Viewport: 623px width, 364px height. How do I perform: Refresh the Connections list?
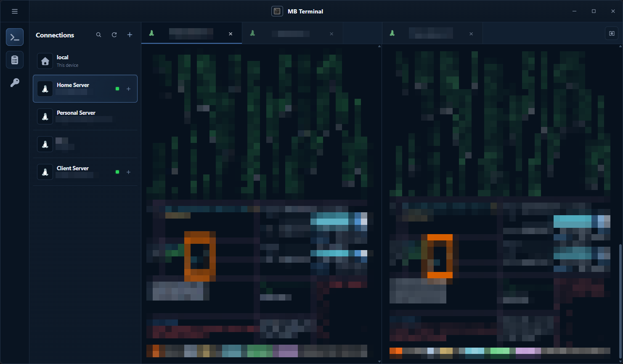click(114, 35)
